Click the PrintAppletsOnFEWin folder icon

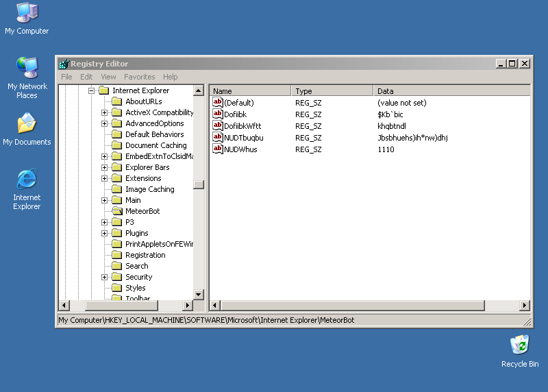(116, 244)
